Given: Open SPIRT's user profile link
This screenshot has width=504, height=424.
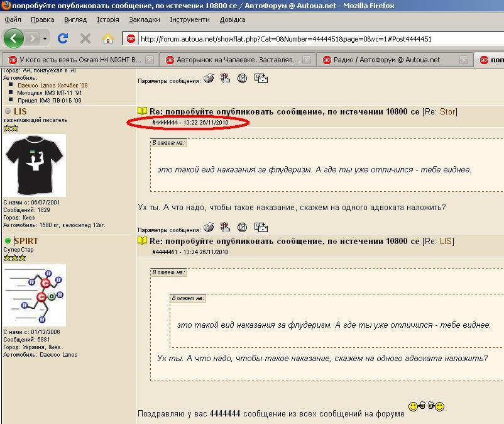Looking at the screenshot, I should pyautogui.click(x=26, y=241).
